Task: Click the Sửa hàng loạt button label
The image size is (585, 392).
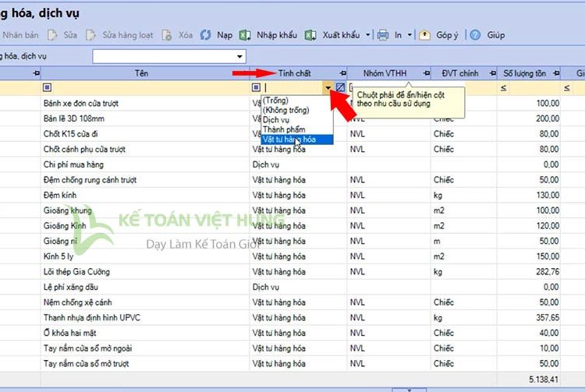Action: pyautogui.click(x=128, y=35)
